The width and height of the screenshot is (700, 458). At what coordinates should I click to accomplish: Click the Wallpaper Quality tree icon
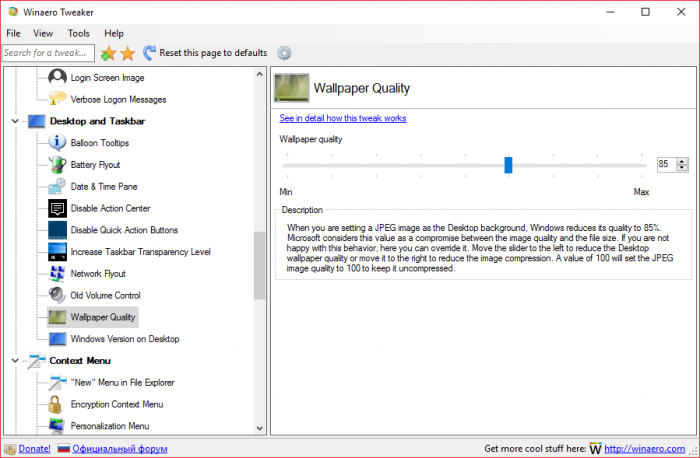58,317
